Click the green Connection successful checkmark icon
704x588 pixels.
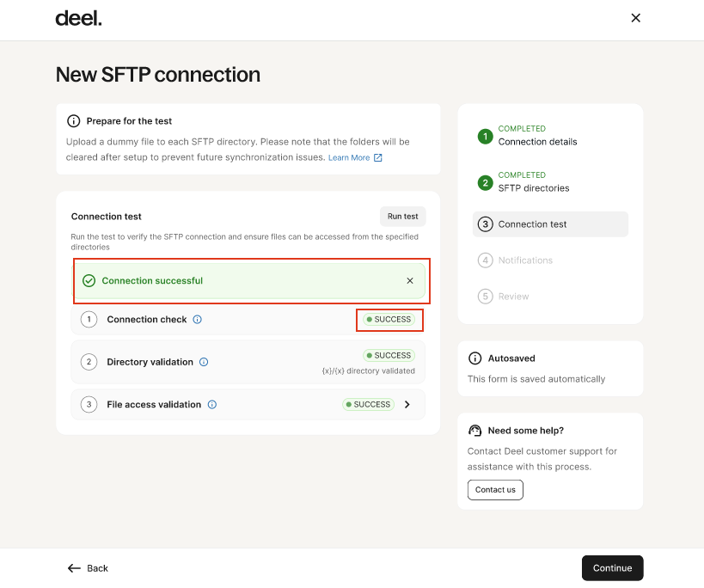click(x=89, y=281)
